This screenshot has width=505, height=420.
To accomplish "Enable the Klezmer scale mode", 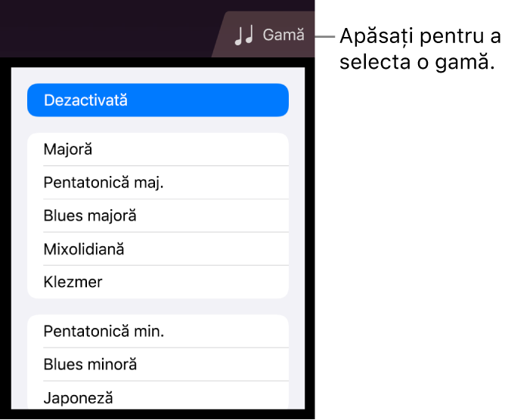I will (157, 283).
